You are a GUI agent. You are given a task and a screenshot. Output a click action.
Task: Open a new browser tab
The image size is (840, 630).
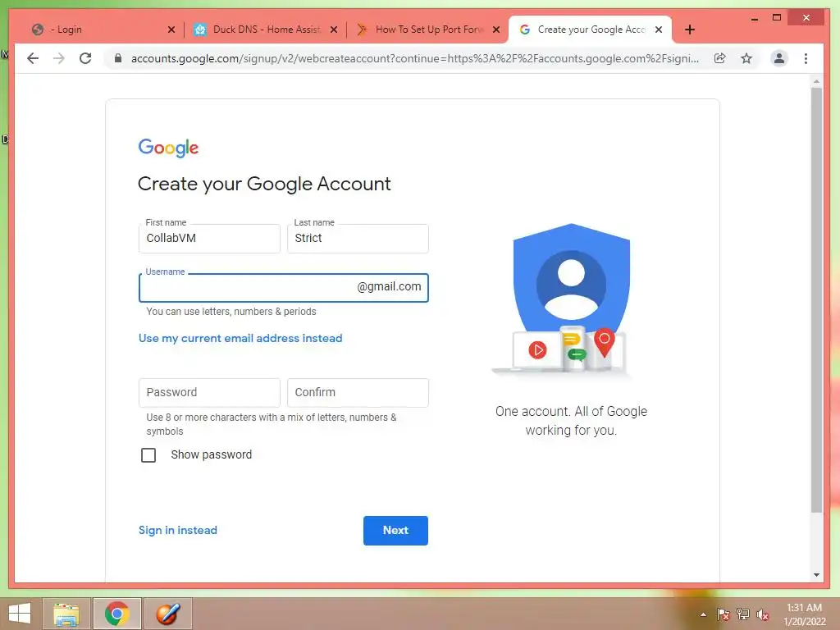(690, 30)
